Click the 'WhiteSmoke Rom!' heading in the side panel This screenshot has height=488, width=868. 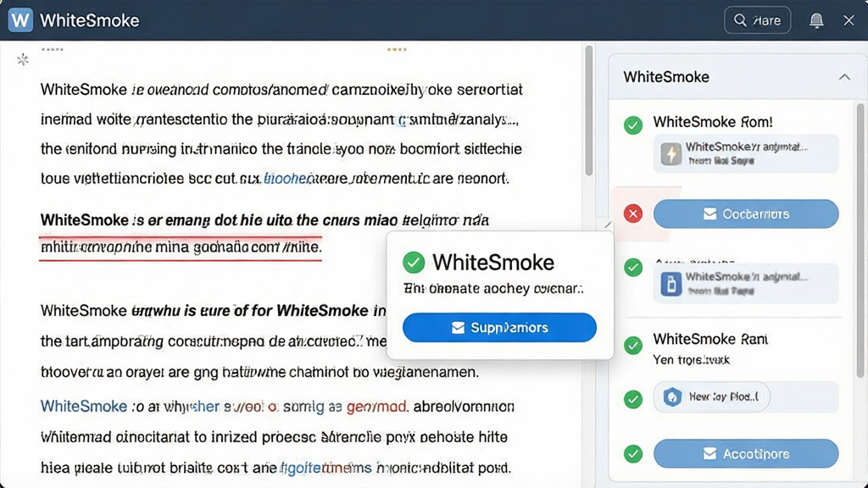(712, 122)
